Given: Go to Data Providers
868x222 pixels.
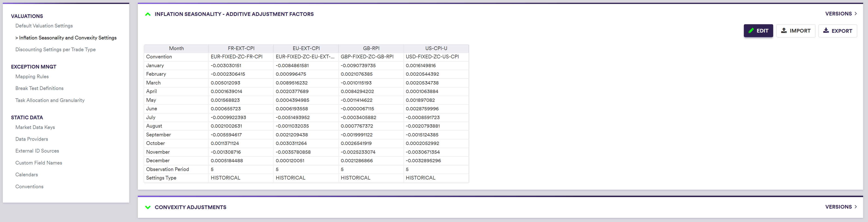Looking at the screenshot, I should 32,139.
